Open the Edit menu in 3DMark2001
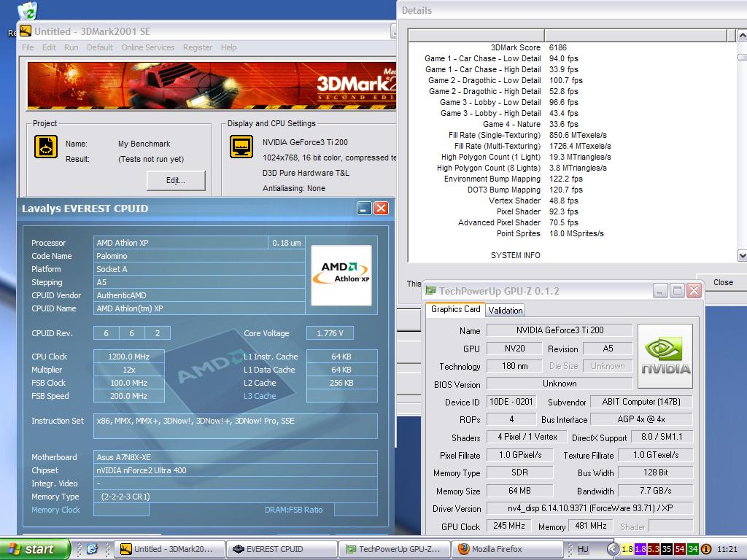The height and width of the screenshot is (560, 747). point(49,47)
